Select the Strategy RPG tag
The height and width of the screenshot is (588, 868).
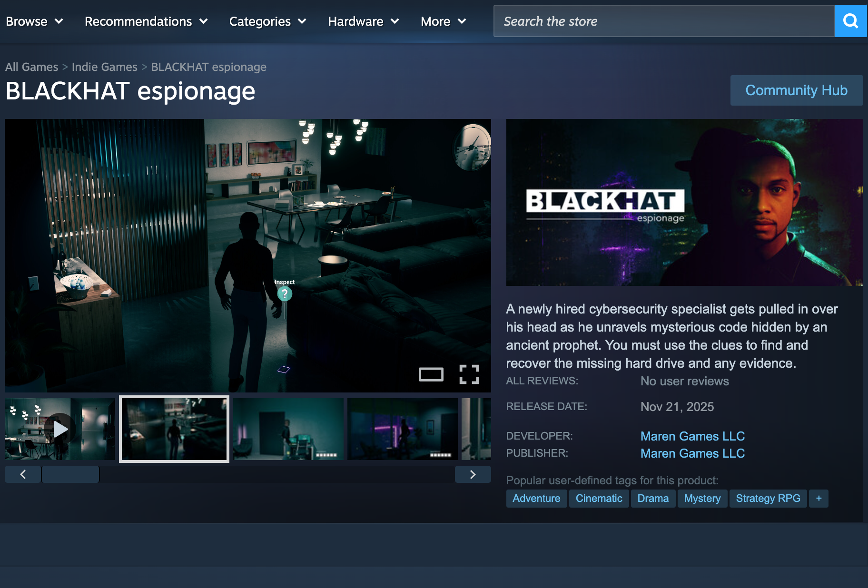pyautogui.click(x=768, y=498)
